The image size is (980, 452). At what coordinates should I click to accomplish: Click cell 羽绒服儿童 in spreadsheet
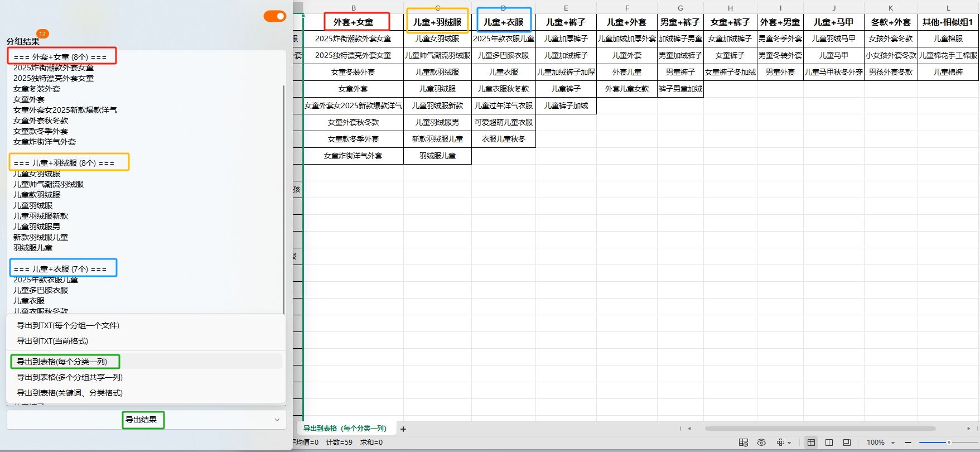point(437,156)
